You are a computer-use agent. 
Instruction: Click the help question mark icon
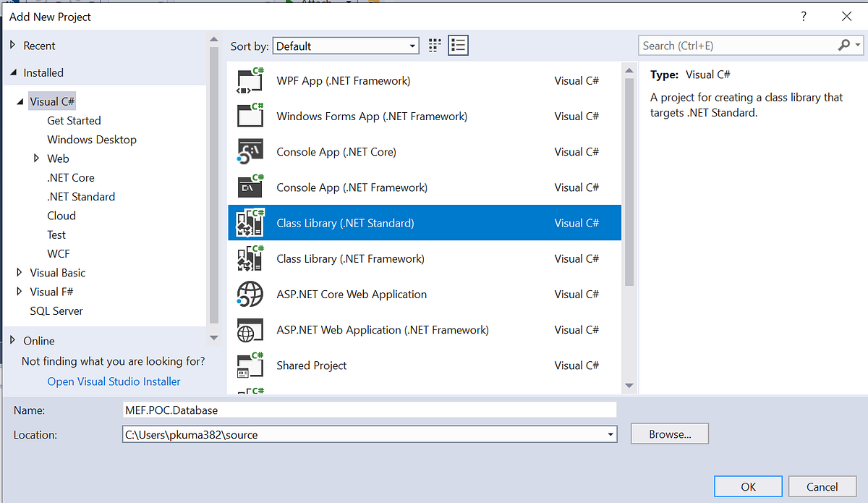[x=803, y=16]
